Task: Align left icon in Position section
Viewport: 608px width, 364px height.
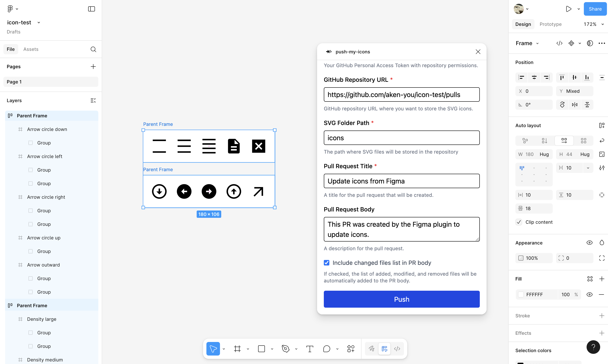Action: pos(521,78)
